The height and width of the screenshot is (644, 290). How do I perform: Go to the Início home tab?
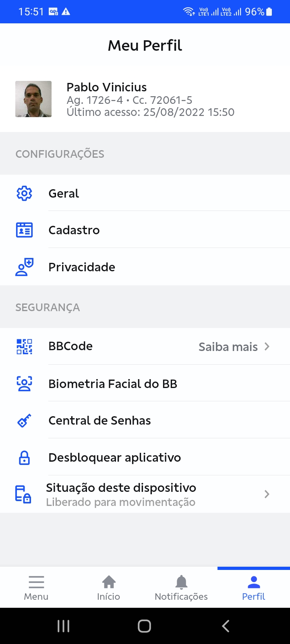click(x=109, y=587)
